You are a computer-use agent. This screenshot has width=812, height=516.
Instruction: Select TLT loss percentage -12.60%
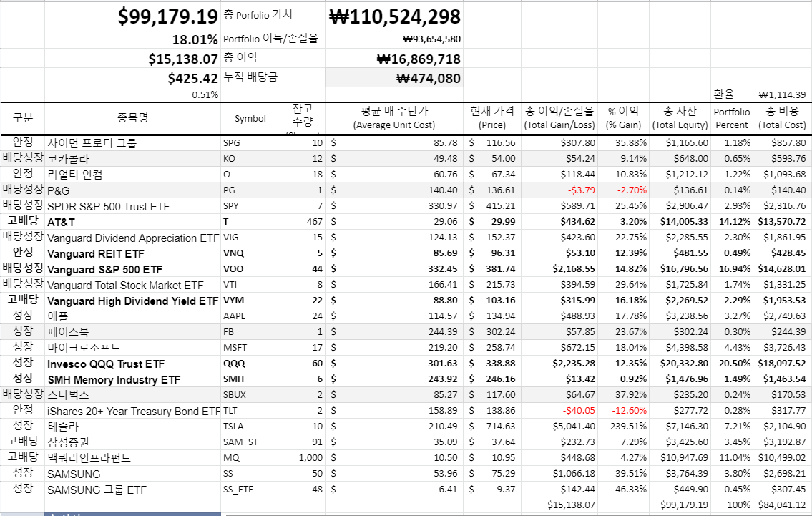click(x=624, y=410)
